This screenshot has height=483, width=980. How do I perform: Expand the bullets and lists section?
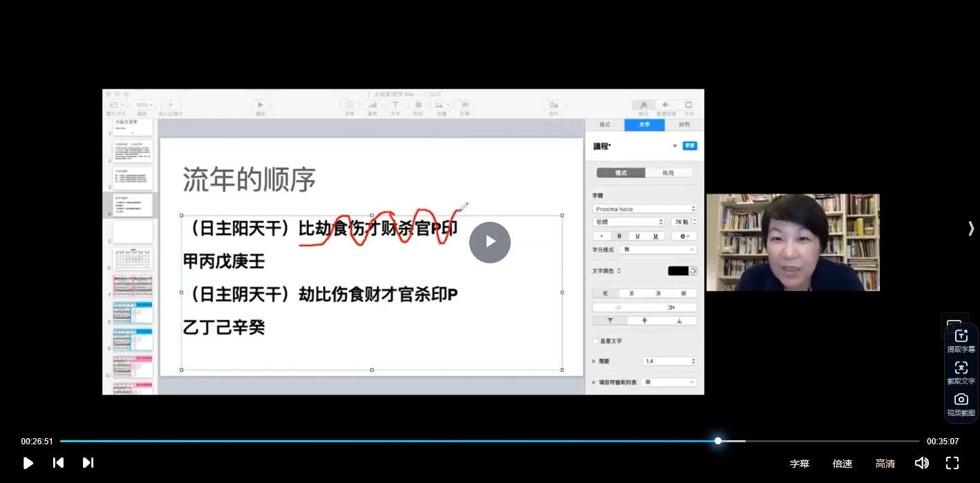pos(594,381)
